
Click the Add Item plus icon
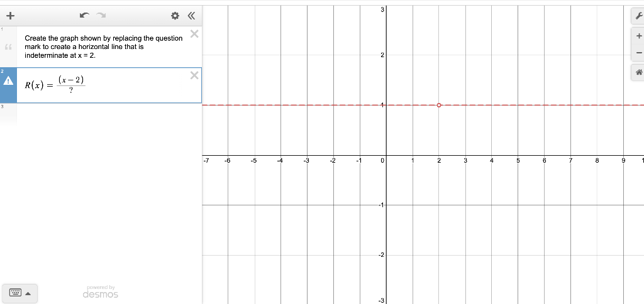click(x=10, y=16)
